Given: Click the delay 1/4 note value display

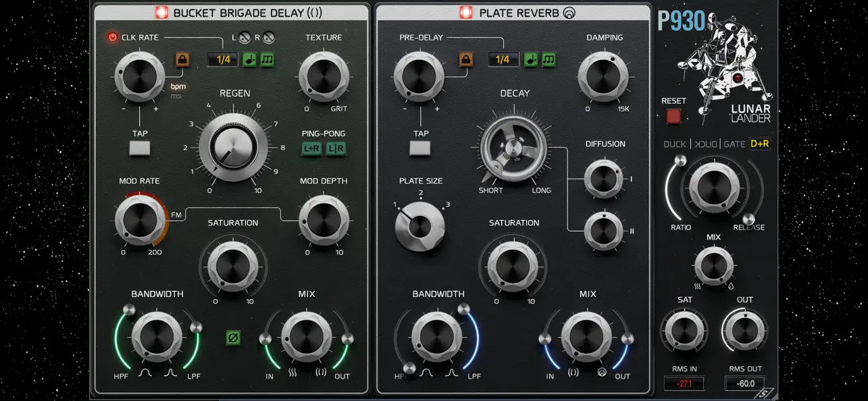Looking at the screenshot, I should (x=224, y=59).
